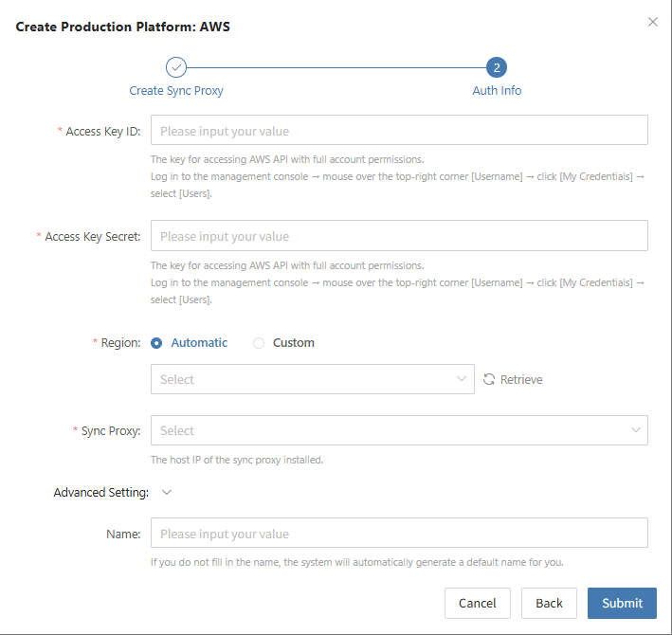Click the completed step checkmark circle icon

click(x=176, y=67)
